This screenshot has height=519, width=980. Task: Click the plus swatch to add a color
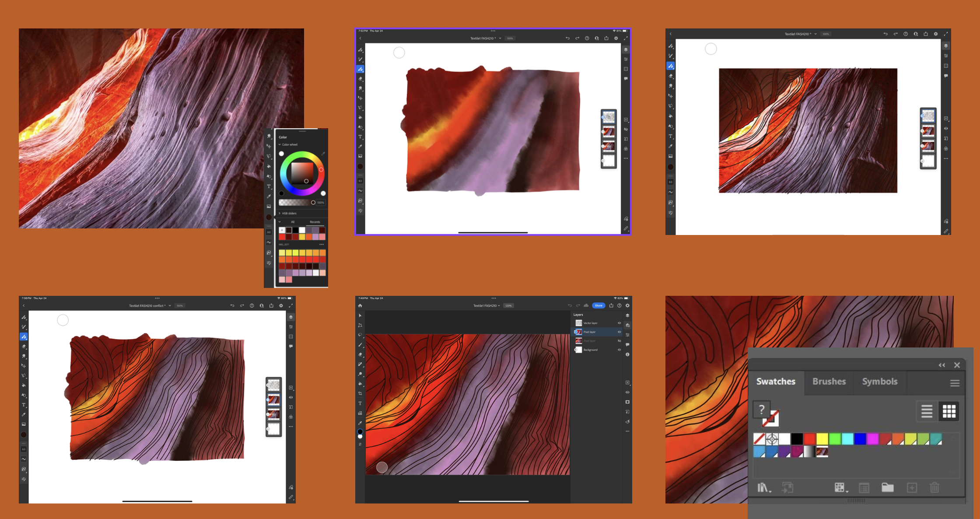point(282,230)
